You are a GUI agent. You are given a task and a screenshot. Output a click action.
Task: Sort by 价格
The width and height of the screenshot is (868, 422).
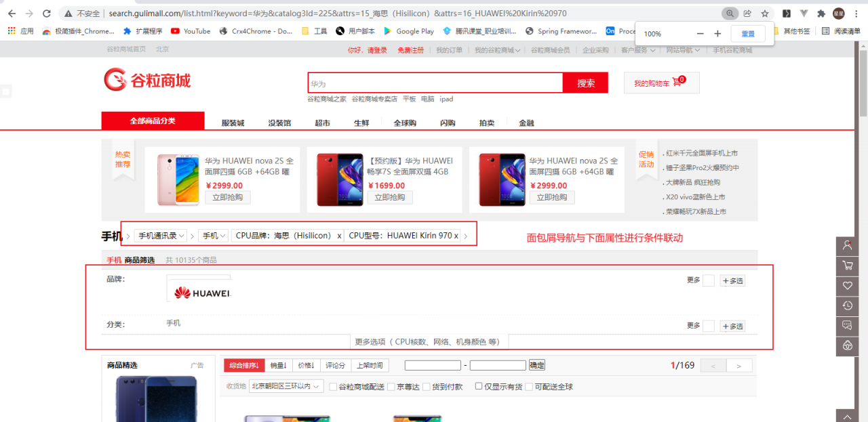[306, 366]
